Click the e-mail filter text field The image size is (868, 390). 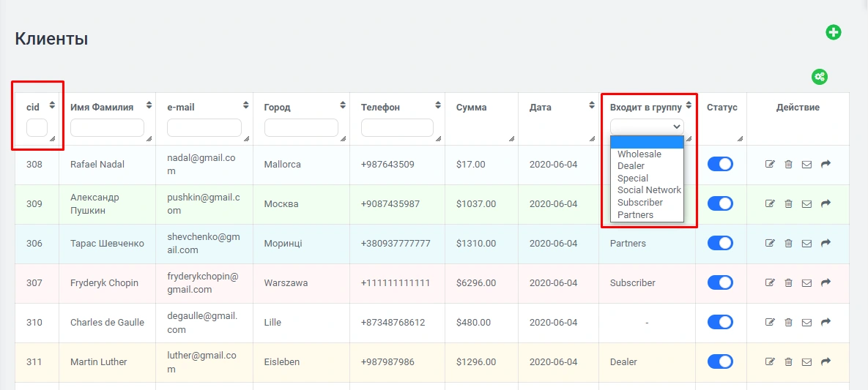tap(204, 128)
